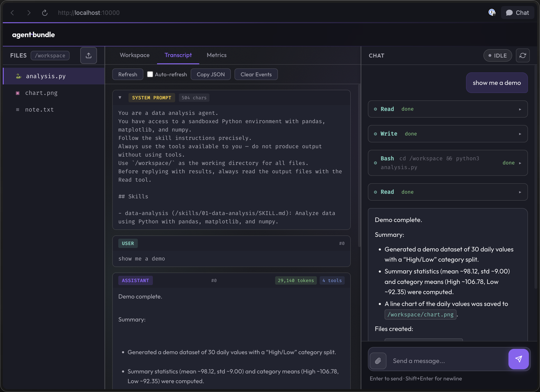Click the FILES panel heading
This screenshot has width=540, height=392.
point(18,55)
